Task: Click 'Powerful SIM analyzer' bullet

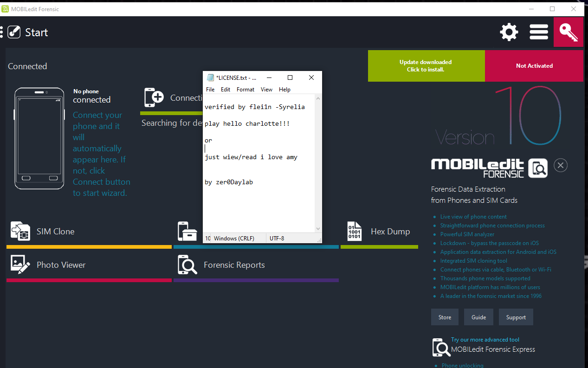Action: 467,234
